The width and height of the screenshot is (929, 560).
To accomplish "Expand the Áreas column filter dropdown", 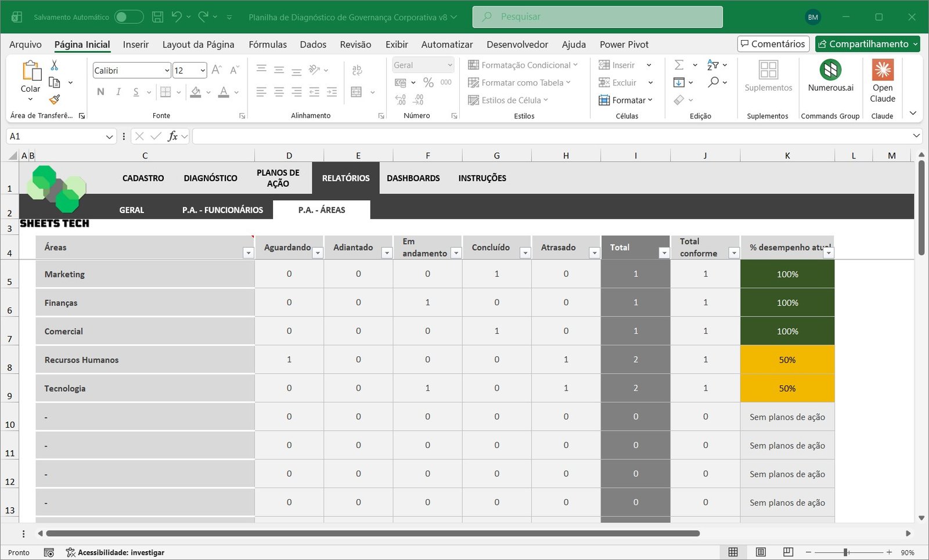I will [x=248, y=253].
